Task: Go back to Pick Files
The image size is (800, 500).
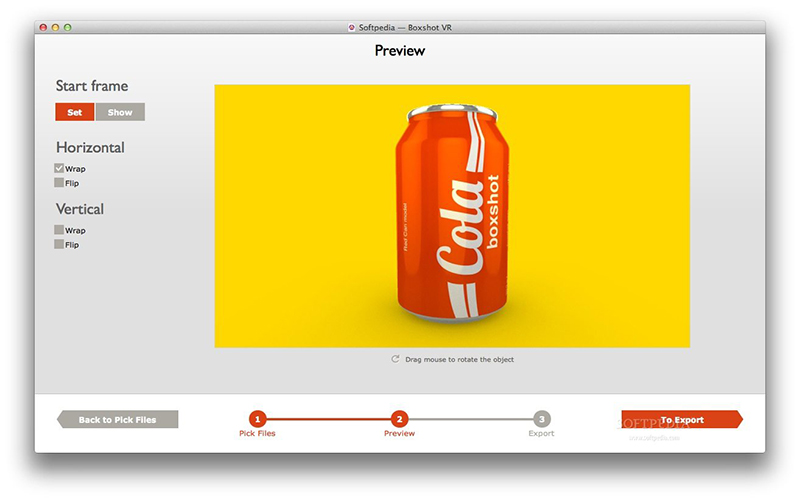Action: click(117, 419)
